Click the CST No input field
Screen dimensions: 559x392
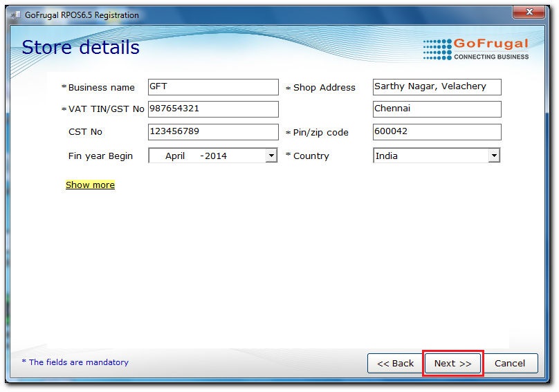point(213,132)
